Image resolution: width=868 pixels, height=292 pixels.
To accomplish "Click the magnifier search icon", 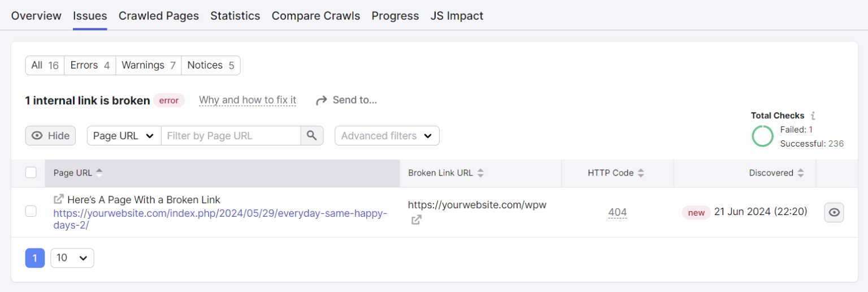I will click(312, 136).
